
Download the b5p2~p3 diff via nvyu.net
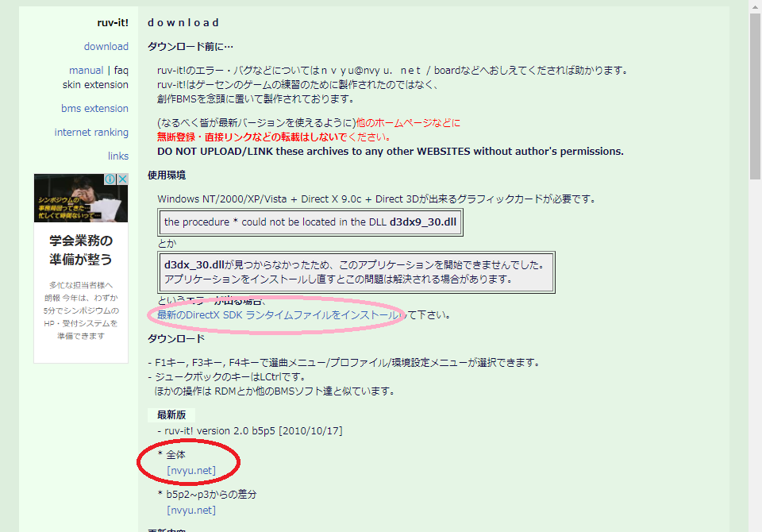pos(191,510)
